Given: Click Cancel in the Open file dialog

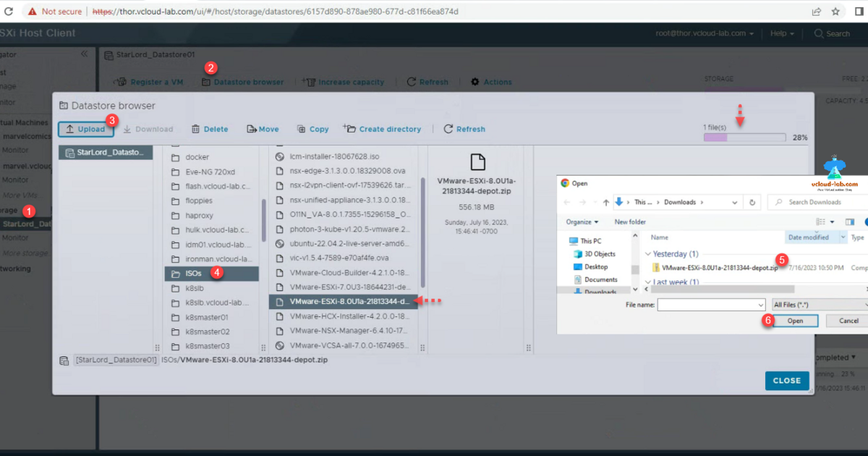Looking at the screenshot, I should click(x=848, y=321).
